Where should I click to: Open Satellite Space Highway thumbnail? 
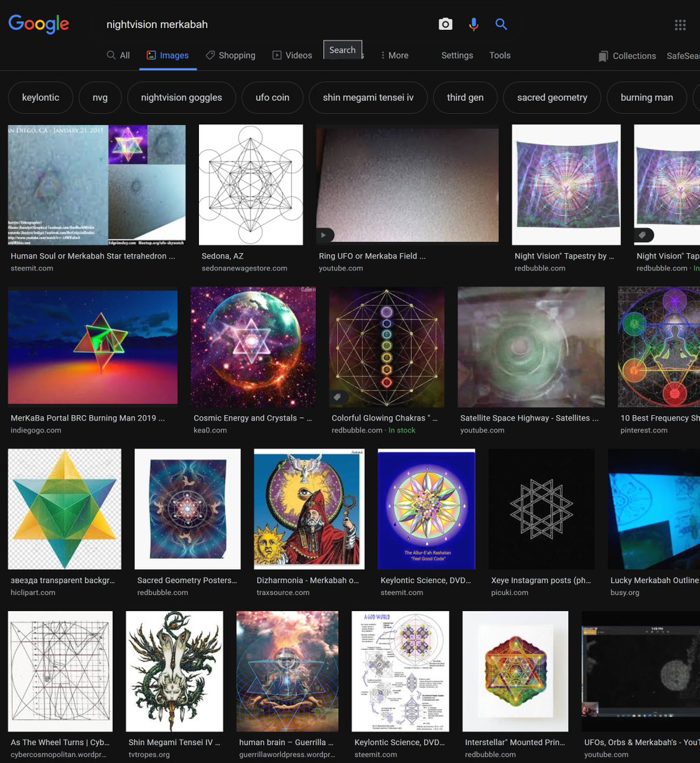(531, 347)
